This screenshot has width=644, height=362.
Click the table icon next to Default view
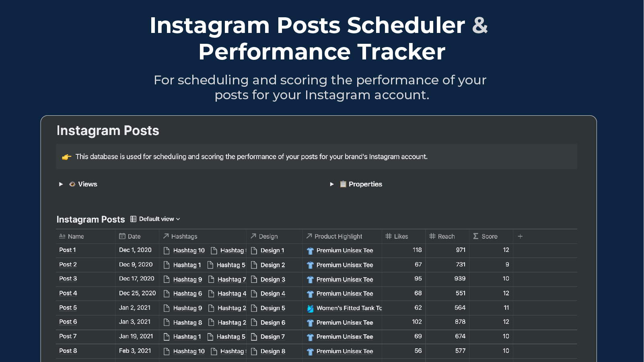tap(133, 219)
